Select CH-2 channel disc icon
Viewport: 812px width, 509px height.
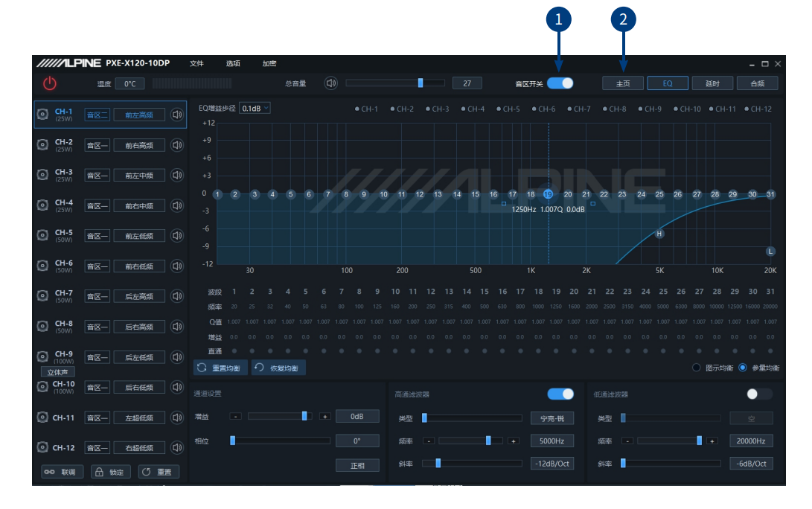click(x=42, y=145)
